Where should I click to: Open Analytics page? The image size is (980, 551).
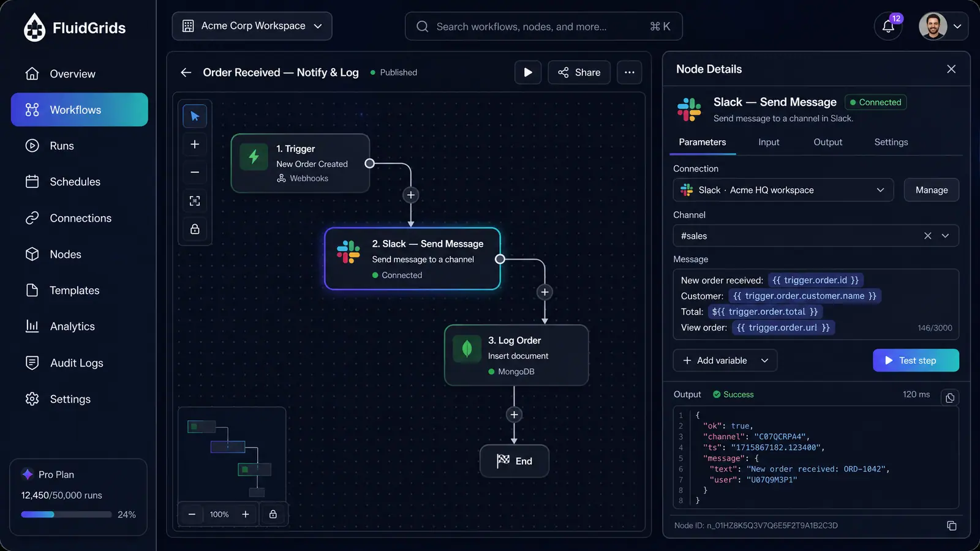coord(79,326)
